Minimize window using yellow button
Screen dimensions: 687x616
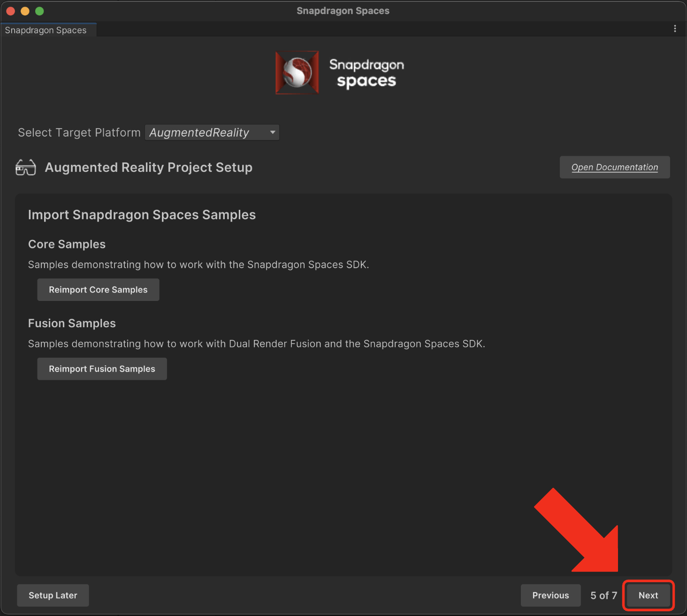coord(25,11)
